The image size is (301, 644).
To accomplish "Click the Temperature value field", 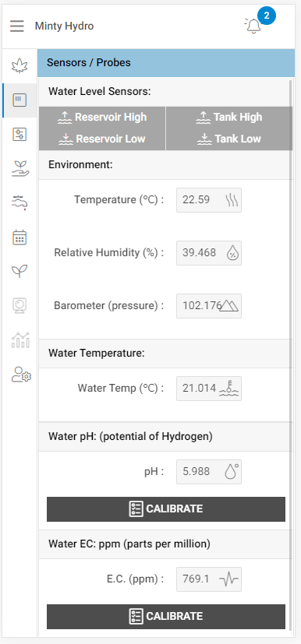I will [x=209, y=200].
